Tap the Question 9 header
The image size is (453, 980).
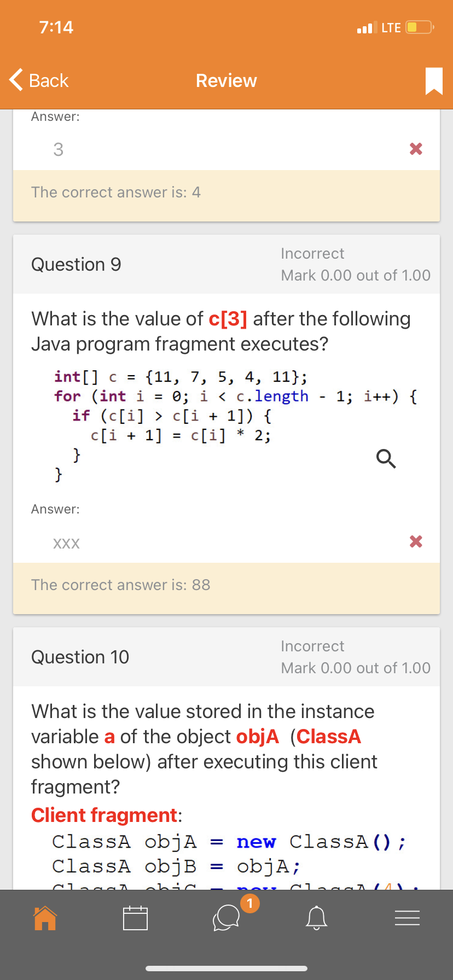(x=76, y=265)
